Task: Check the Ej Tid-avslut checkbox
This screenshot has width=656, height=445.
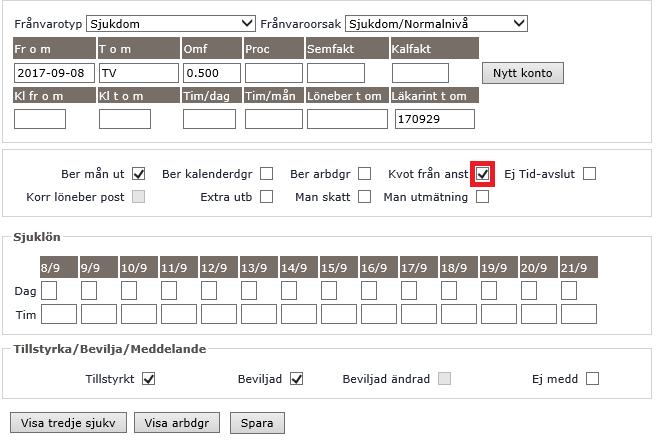Action: tap(589, 174)
